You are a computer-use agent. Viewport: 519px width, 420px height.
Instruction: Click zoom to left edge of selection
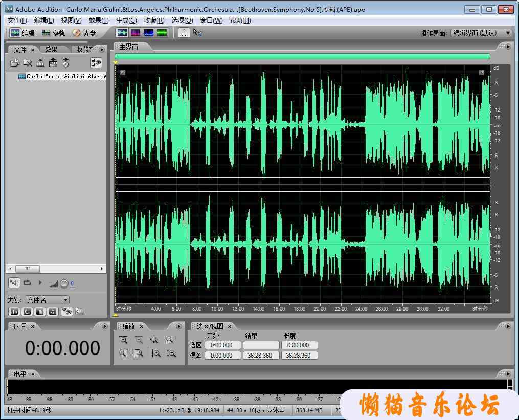pos(123,353)
